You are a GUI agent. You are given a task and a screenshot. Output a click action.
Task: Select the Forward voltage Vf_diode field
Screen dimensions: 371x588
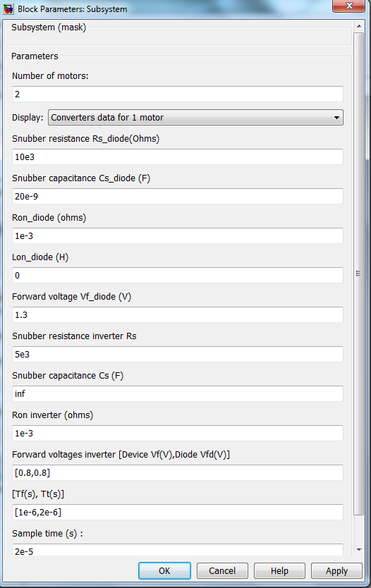pyautogui.click(x=178, y=314)
